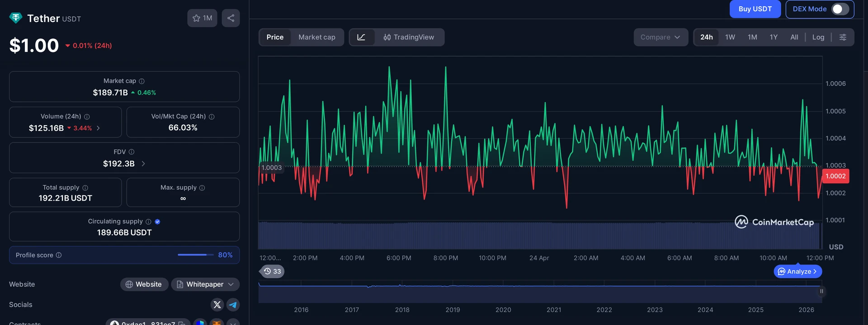This screenshot has width=868, height=325.
Task: Click Total supply info icon
Action: pyautogui.click(x=85, y=188)
